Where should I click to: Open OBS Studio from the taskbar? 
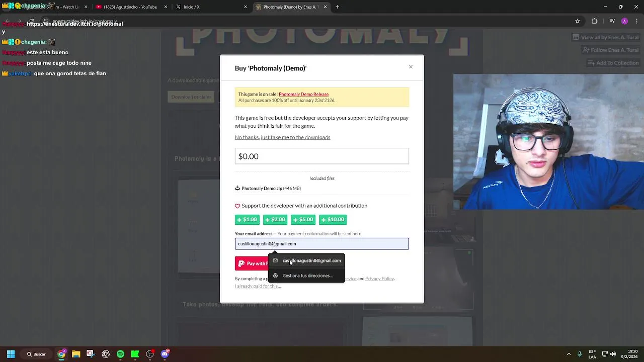(x=150, y=354)
